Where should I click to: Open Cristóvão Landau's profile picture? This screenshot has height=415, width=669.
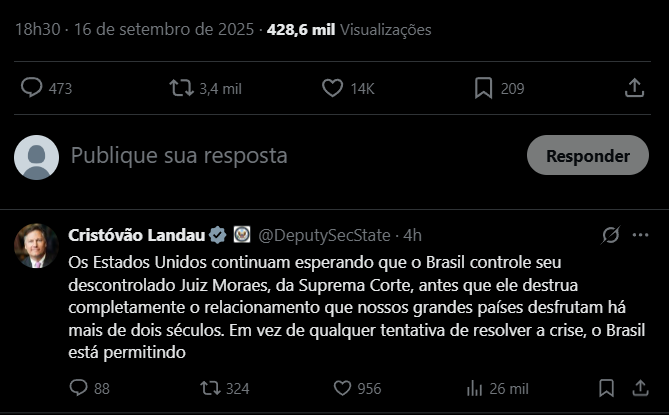click(x=37, y=246)
